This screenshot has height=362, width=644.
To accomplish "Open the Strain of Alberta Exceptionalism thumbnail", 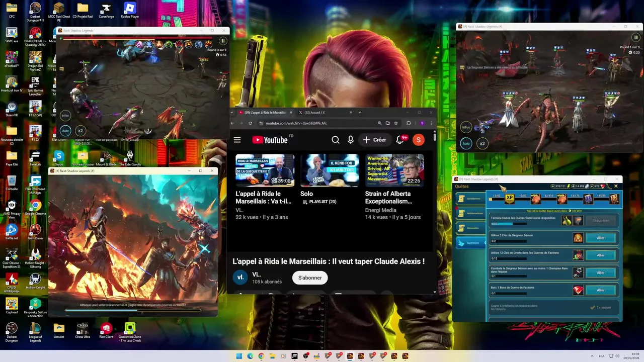I will (394, 170).
